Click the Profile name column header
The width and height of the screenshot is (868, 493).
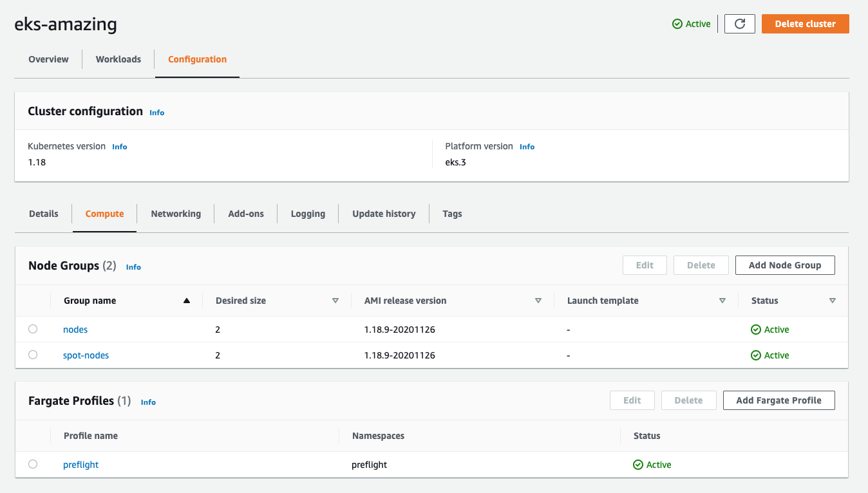91,436
